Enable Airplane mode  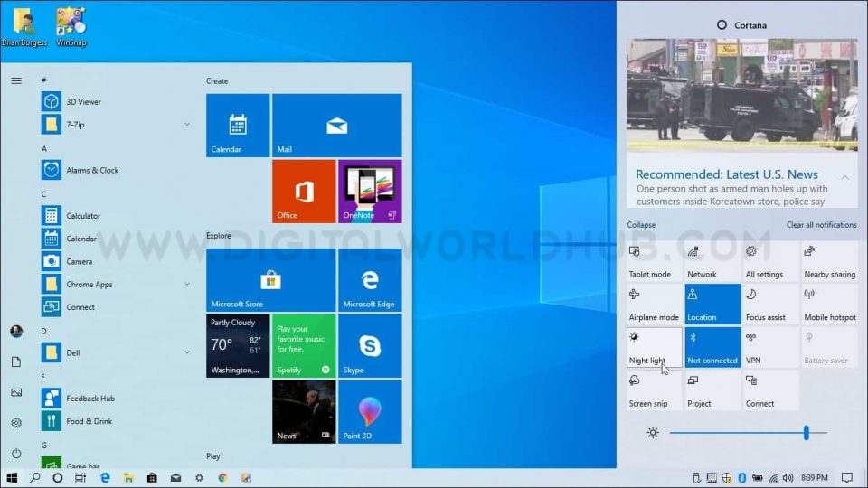tap(654, 305)
